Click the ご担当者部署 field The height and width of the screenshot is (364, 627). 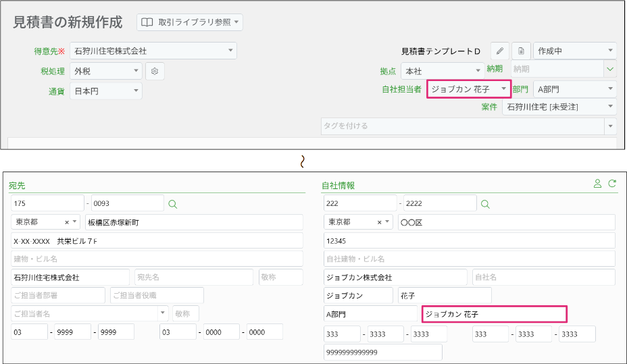point(58,295)
